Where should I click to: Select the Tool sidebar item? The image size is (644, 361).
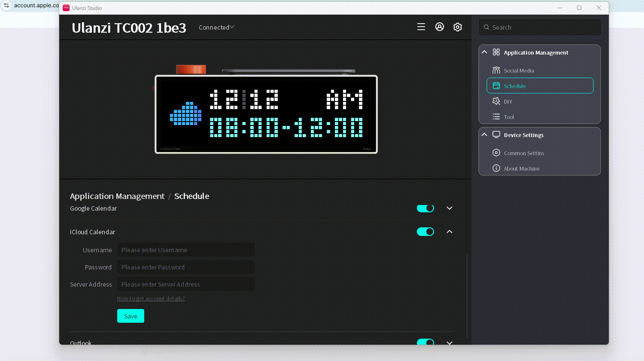(x=540, y=116)
